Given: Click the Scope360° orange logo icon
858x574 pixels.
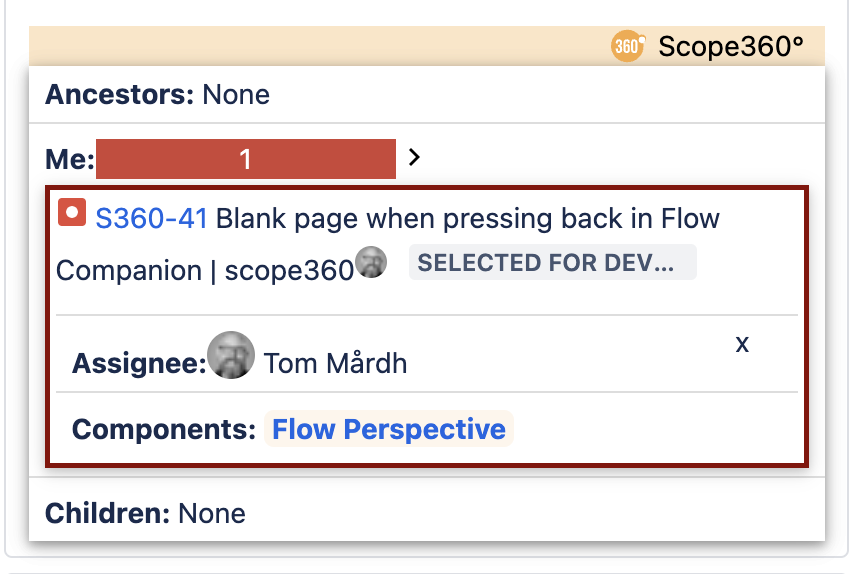Looking at the screenshot, I should tap(628, 46).
